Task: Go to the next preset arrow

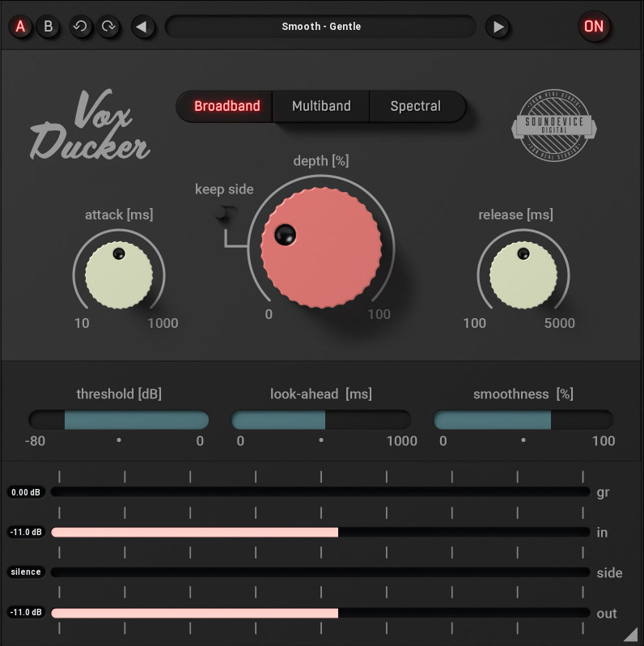Action: [x=498, y=27]
